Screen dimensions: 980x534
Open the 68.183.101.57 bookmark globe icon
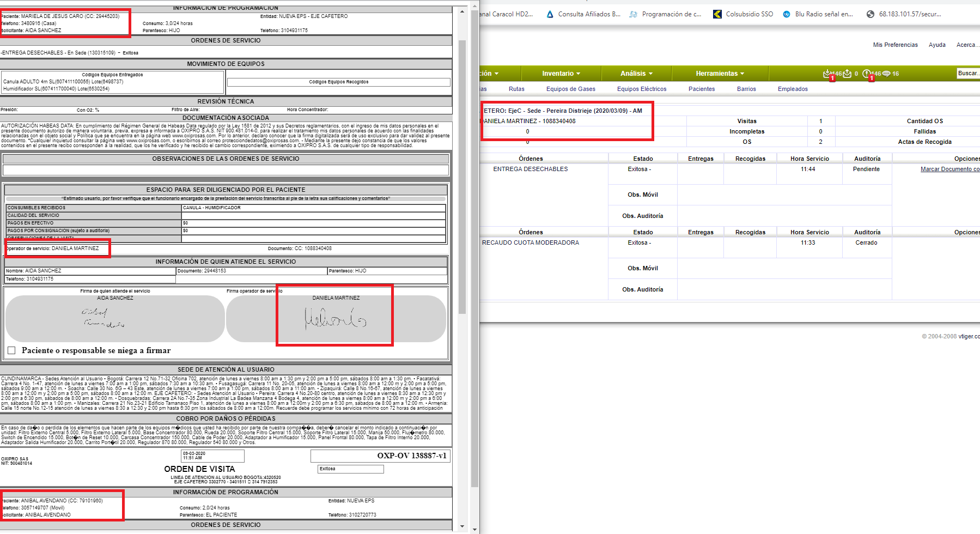coord(871,14)
